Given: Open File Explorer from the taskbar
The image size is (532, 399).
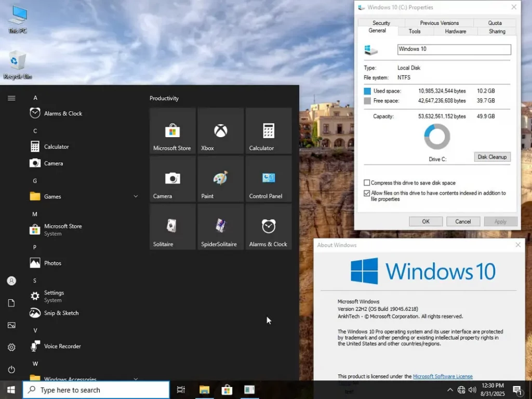Looking at the screenshot, I should tap(204, 390).
